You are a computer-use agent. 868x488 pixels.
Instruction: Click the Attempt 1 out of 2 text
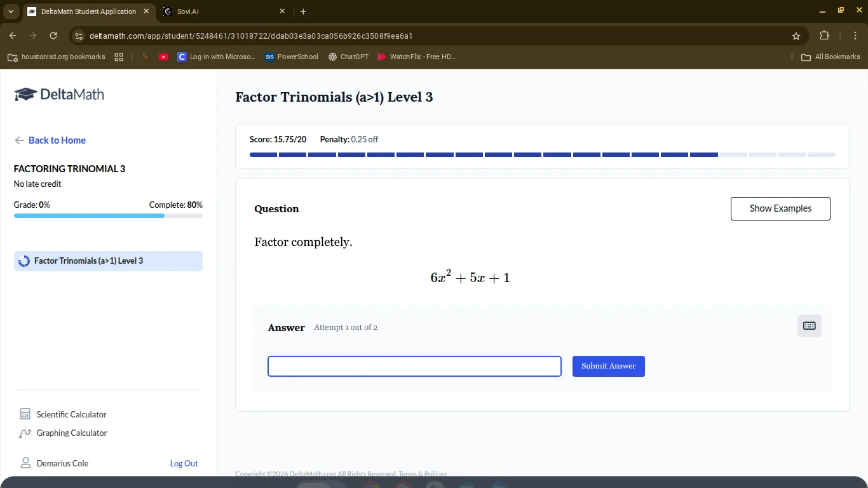click(346, 327)
